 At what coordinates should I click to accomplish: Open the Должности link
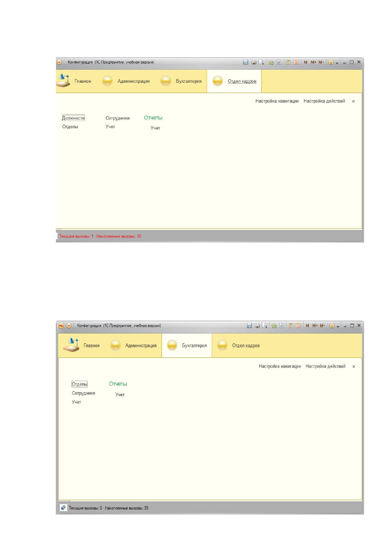click(73, 118)
